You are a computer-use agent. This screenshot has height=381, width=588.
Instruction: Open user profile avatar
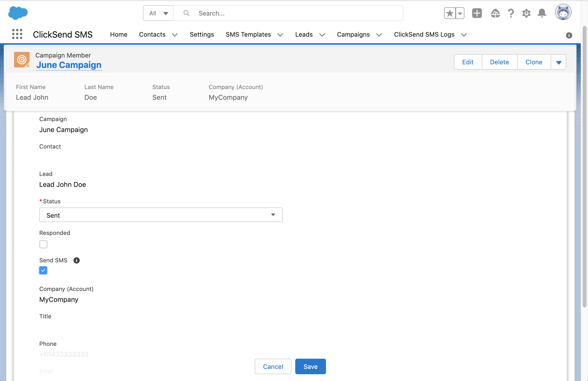point(563,12)
